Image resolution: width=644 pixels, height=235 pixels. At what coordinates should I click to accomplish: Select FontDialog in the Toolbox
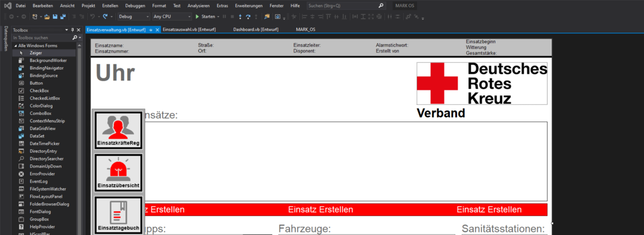44,212
